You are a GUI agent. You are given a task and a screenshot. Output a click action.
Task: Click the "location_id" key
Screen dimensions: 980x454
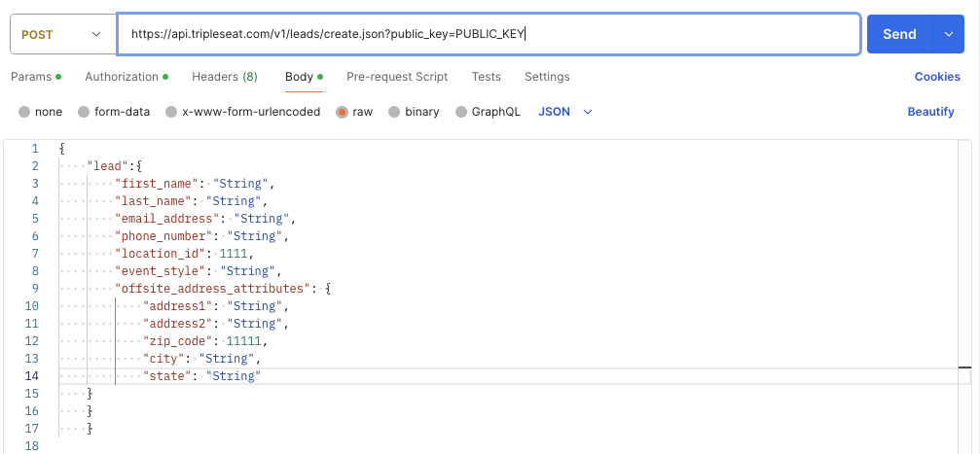[x=161, y=254]
